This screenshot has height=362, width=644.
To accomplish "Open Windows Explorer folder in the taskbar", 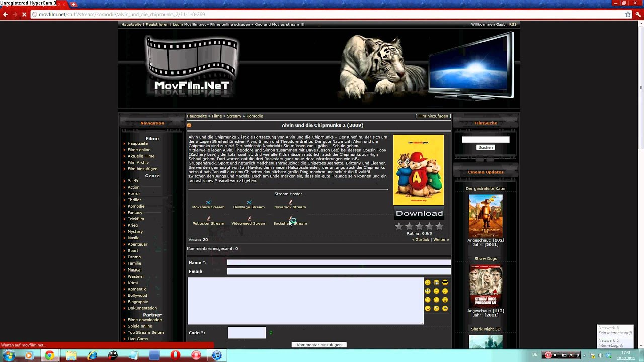I will click(71, 355).
